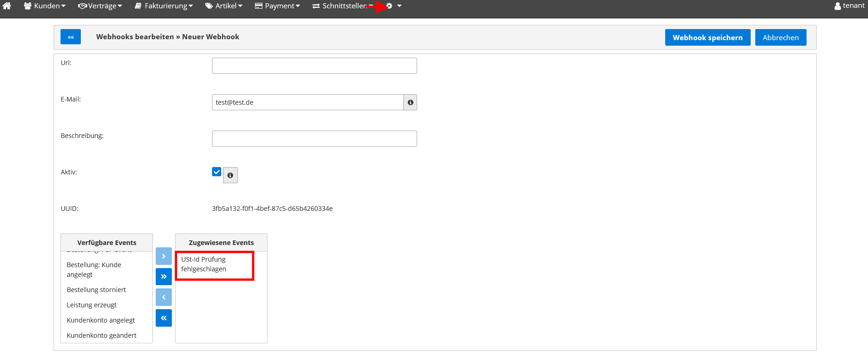Image resolution: width=868 pixels, height=353 pixels.
Task: Click the info icon next to Aktiv checkbox
Action: click(x=230, y=175)
